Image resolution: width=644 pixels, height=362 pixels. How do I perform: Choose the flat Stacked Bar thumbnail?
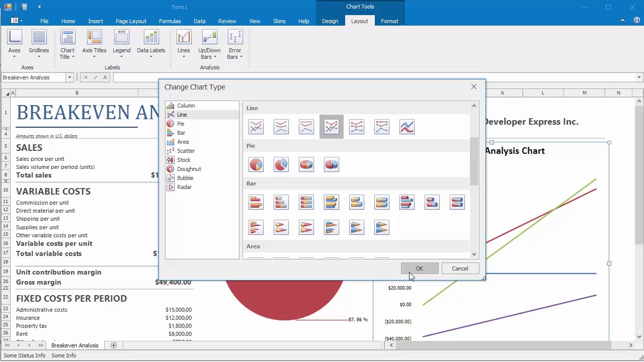(x=281, y=202)
